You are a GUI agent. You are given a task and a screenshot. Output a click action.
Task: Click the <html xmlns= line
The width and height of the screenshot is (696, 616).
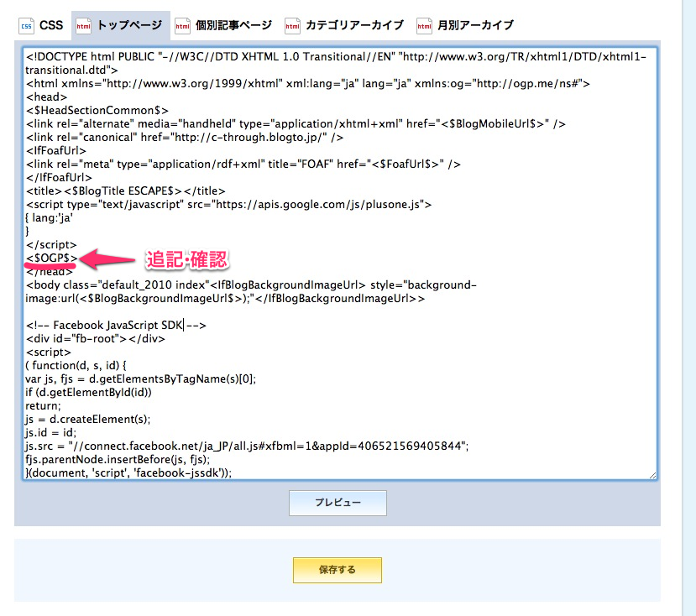pos(307,83)
